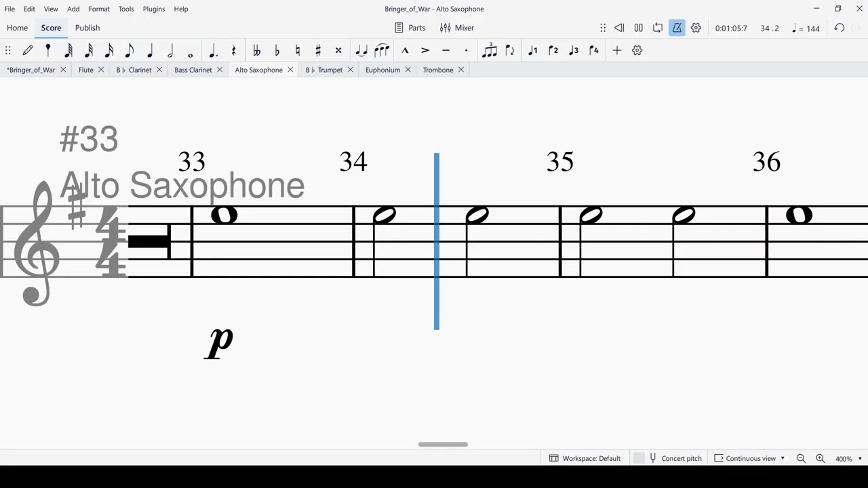Select voice 1
Viewport: 868px width, 488px height.
(x=533, y=50)
